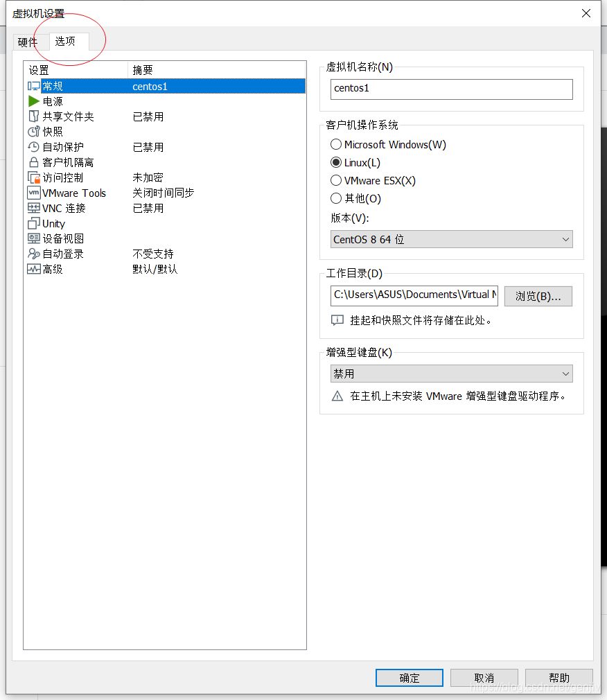Screen dimensions: 607x700
Task: Select the 自动保护 row label
Action: 63,147
